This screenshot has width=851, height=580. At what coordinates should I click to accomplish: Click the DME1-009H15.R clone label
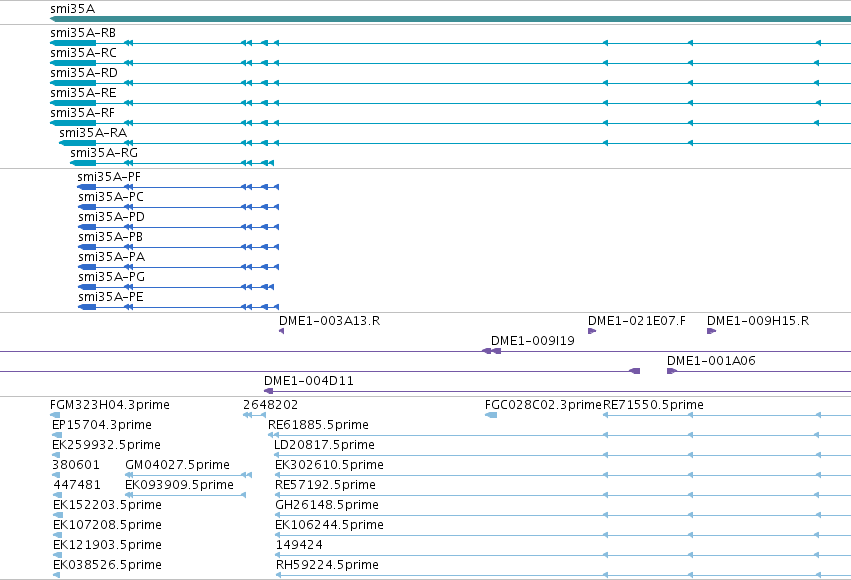coord(758,321)
